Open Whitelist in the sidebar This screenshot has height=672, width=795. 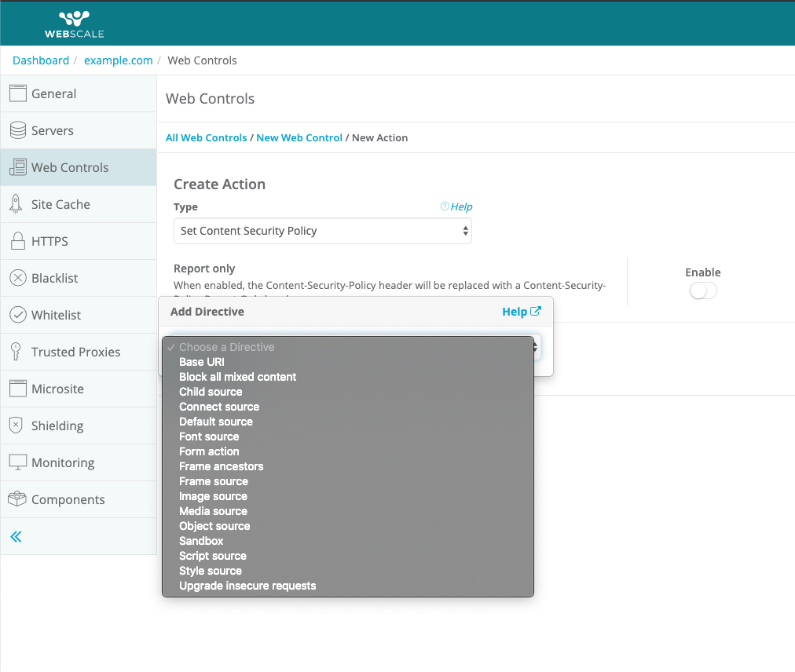click(56, 315)
